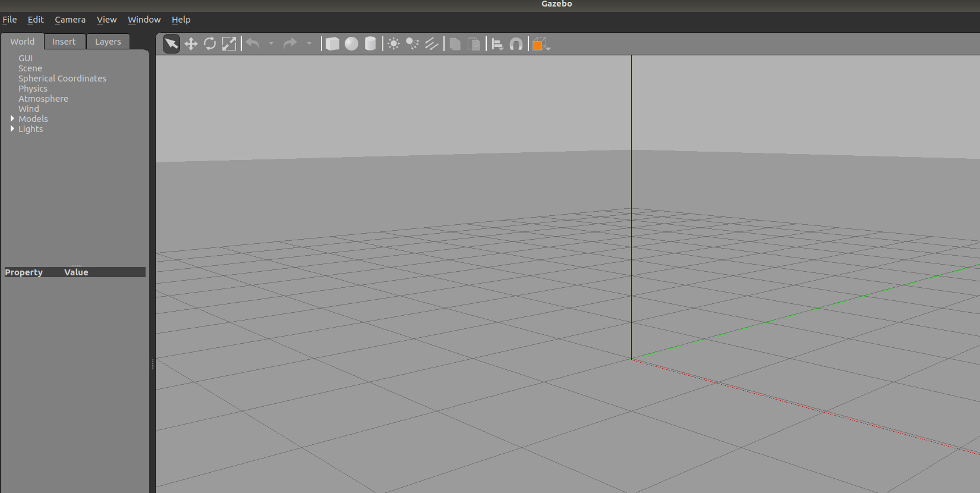This screenshot has height=493, width=980.
Task: Activate the selection mode arrow tool
Action: point(171,44)
